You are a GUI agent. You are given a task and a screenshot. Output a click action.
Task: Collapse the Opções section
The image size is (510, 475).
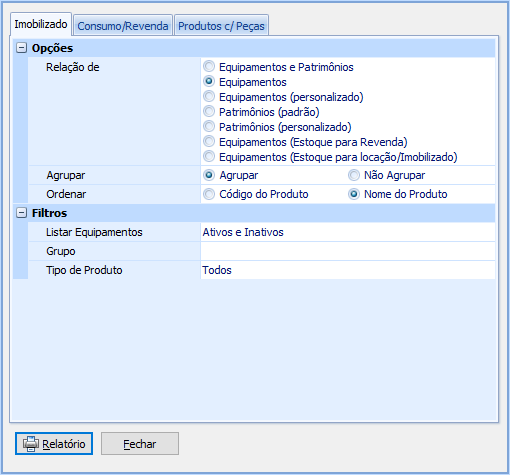click(21, 48)
